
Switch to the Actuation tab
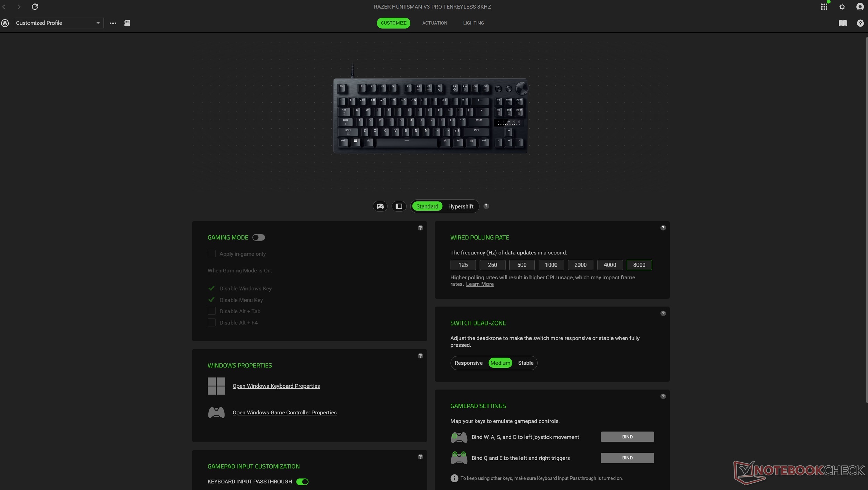(x=435, y=23)
